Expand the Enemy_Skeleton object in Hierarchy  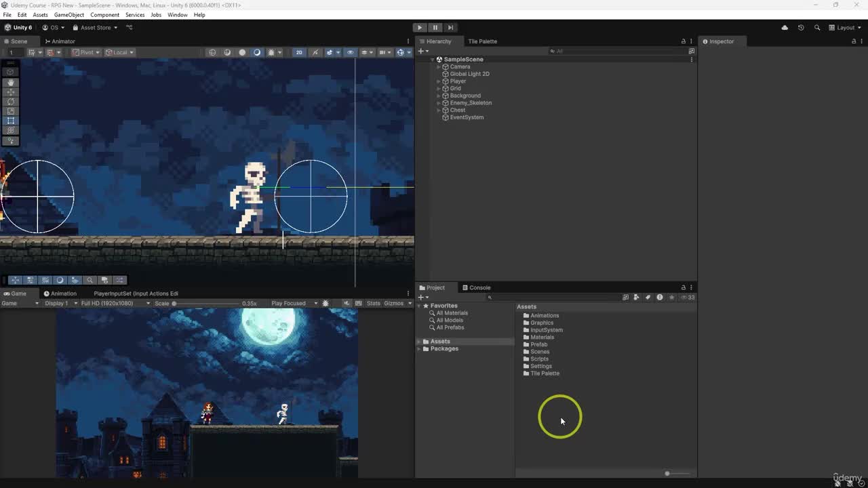click(x=439, y=103)
